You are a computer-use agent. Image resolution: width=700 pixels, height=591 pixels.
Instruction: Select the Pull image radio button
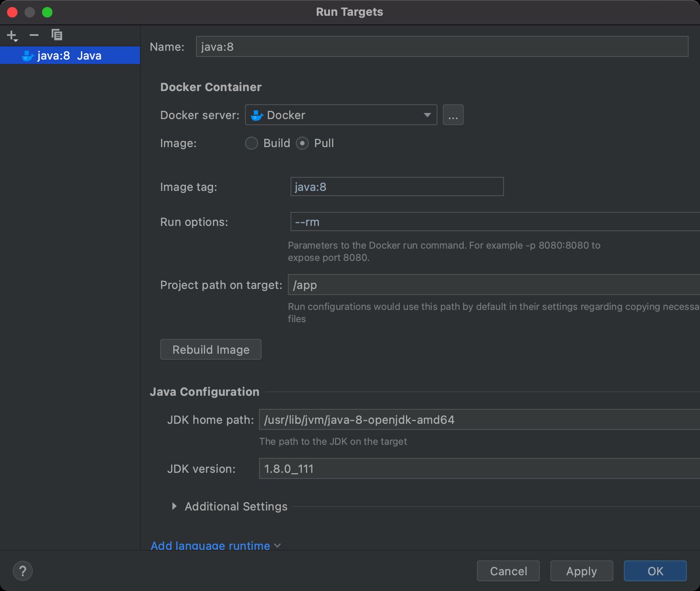point(302,143)
